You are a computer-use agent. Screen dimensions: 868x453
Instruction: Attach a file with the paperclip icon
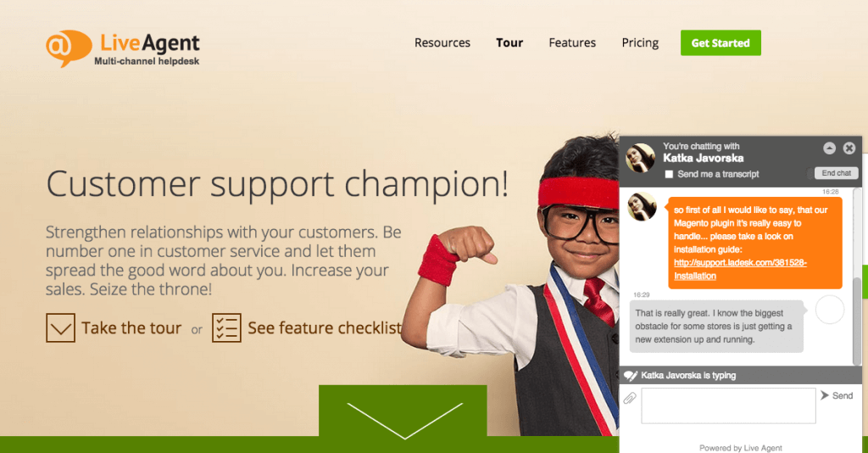coord(630,398)
